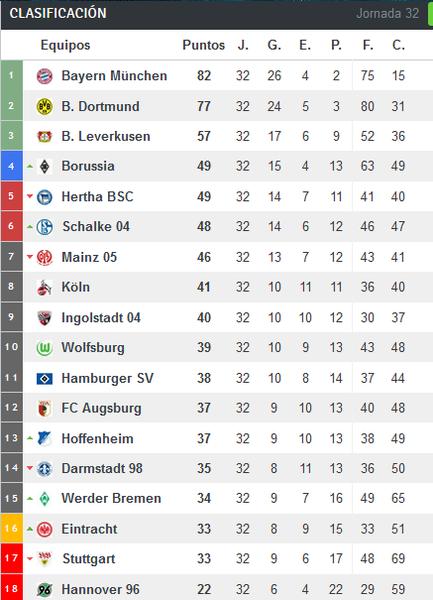Image resolution: width=433 pixels, height=600 pixels.
Task: Click the Schalke 04 crest icon
Action: tap(44, 227)
